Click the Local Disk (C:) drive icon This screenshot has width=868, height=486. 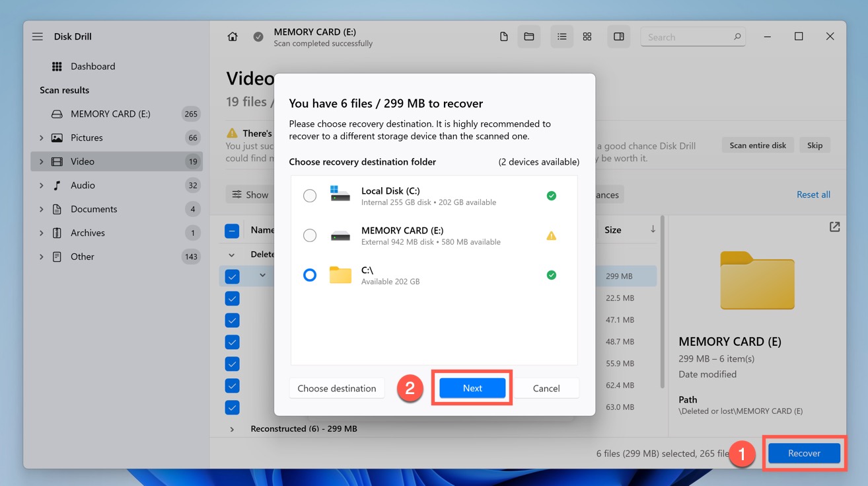(340, 194)
